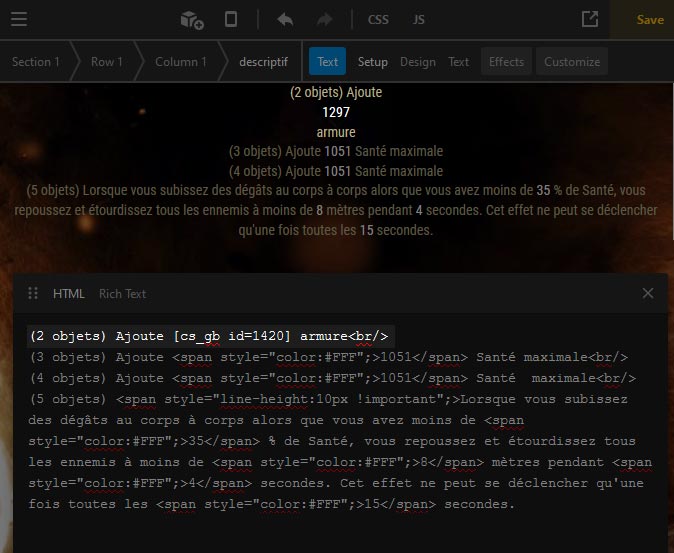Viewport: 674px width, 553px height.
Task: Switch editor to Rich Text mode
Action: [x=122, y=293]
